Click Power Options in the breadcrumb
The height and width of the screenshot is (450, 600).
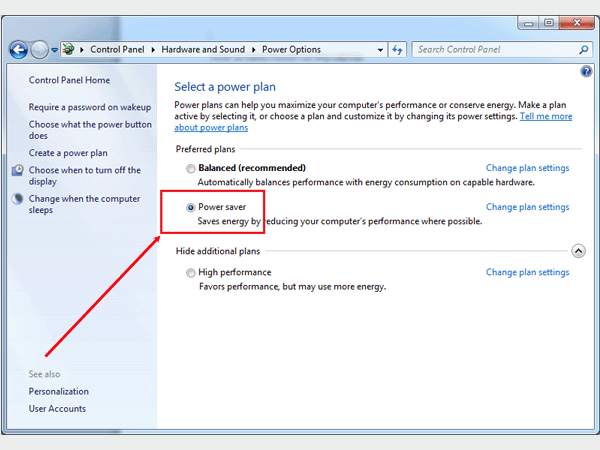pos(291,50)
